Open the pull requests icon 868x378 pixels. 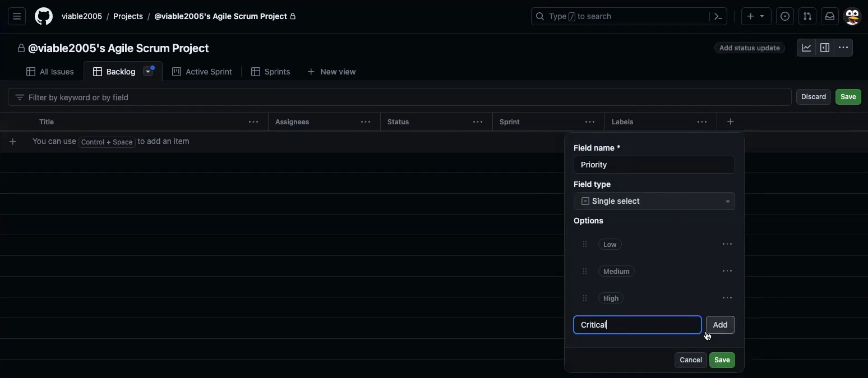coord(807,16)
